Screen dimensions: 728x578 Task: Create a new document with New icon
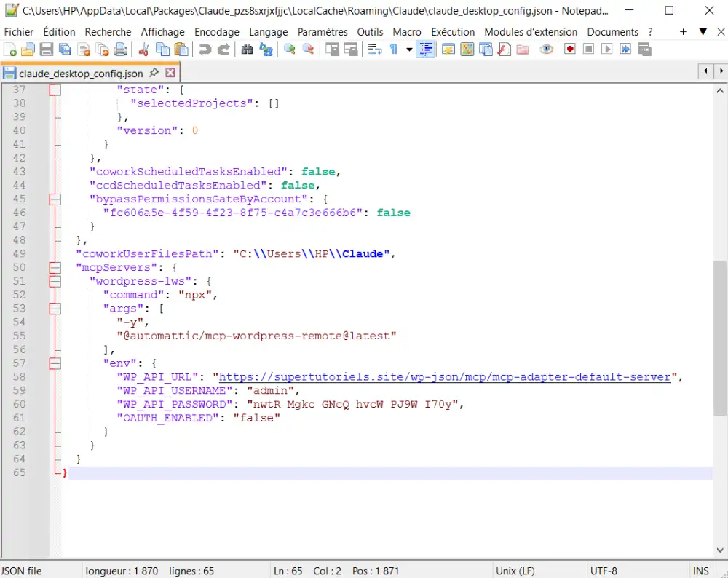tap(9, 50)
